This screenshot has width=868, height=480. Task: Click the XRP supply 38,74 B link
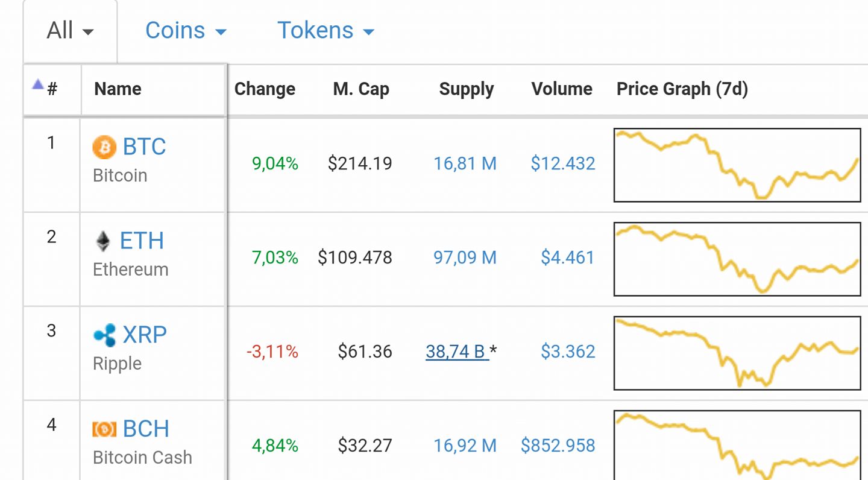click(457, 352)
